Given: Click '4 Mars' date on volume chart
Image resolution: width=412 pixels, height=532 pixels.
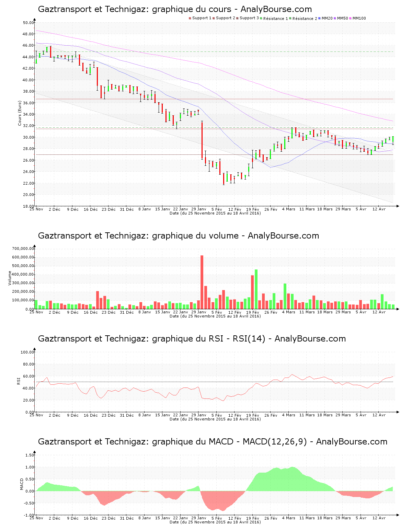Looking at the screenshot, I should click(289, 312).
